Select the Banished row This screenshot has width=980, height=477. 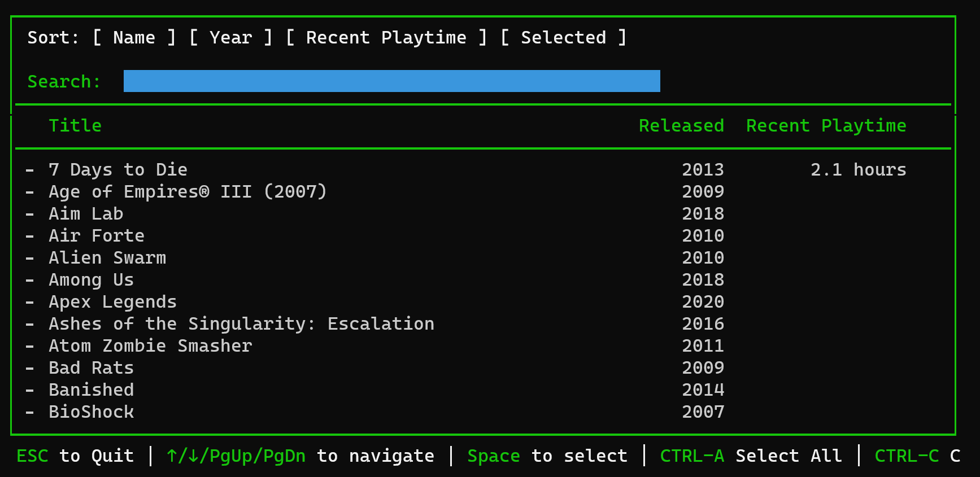(x=466, y=390)
